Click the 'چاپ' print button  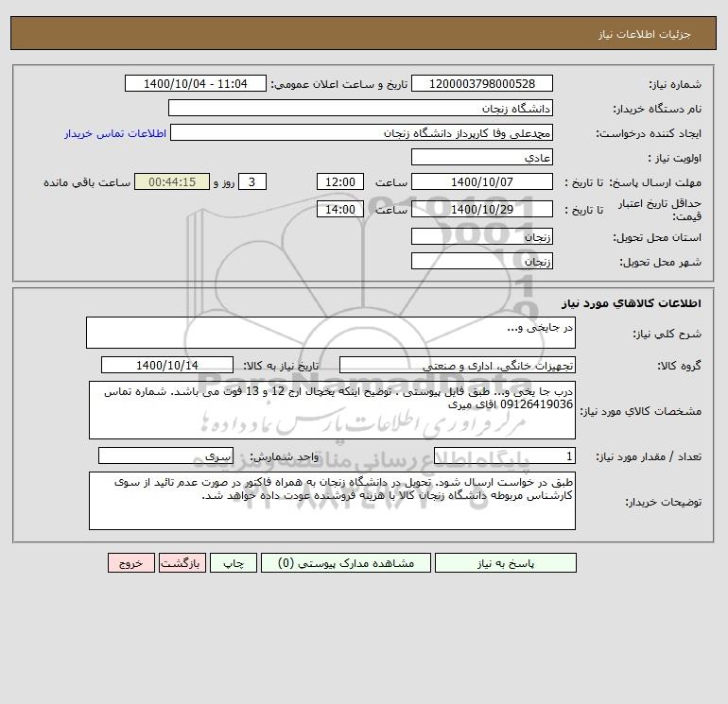pos(234,563)
